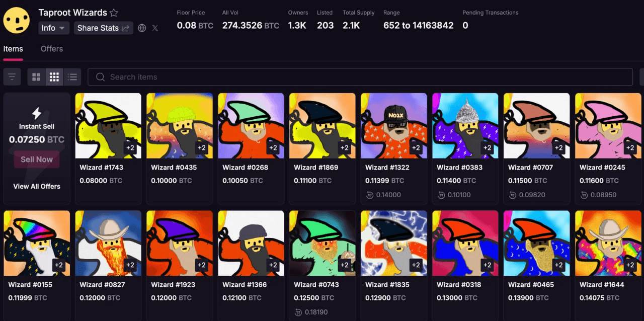Click +2 badge on Wizard #0743
644x321 pixels.
coord(345,265)
